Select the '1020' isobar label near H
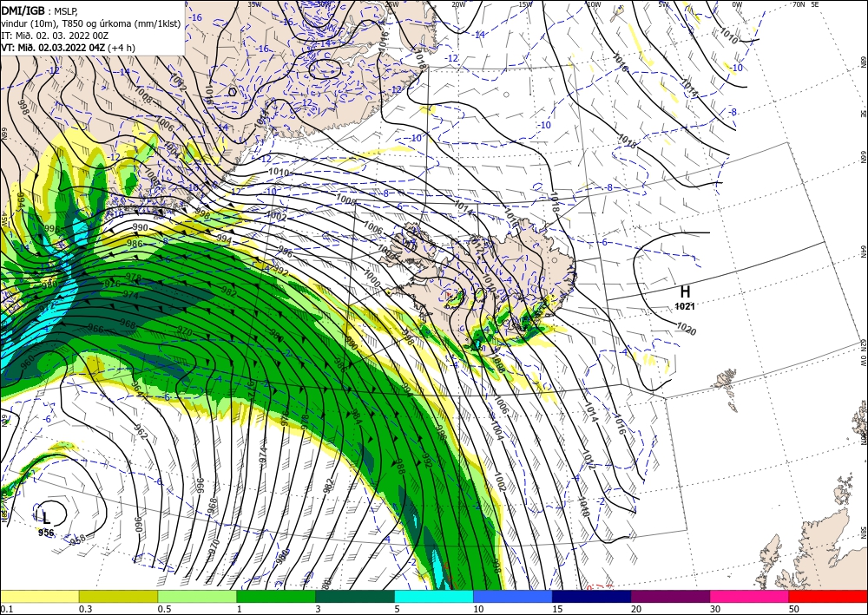The image size is (868, 615). click(x=686, y=329)
